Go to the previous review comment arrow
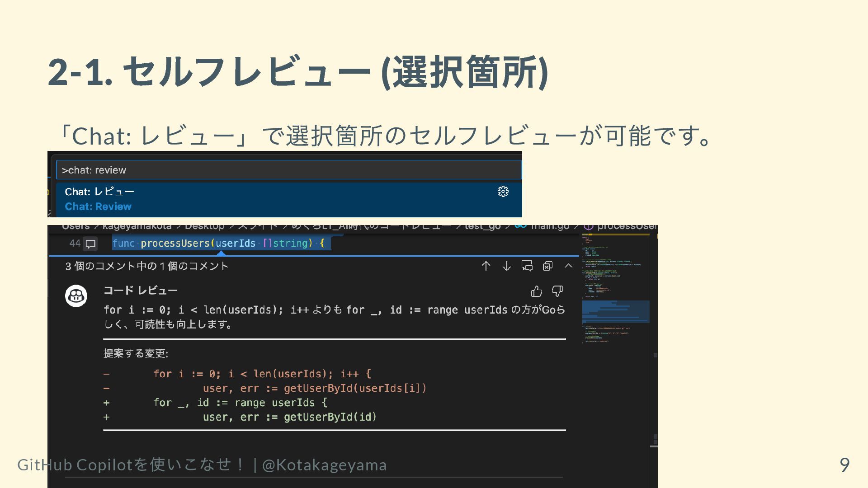 [486, 266]
